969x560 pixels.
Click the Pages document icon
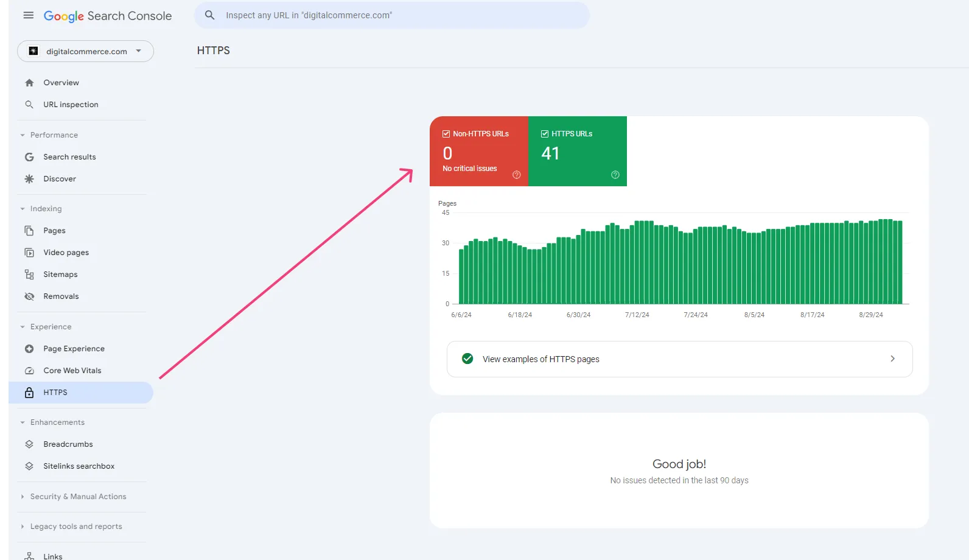(x=29, y=231)
